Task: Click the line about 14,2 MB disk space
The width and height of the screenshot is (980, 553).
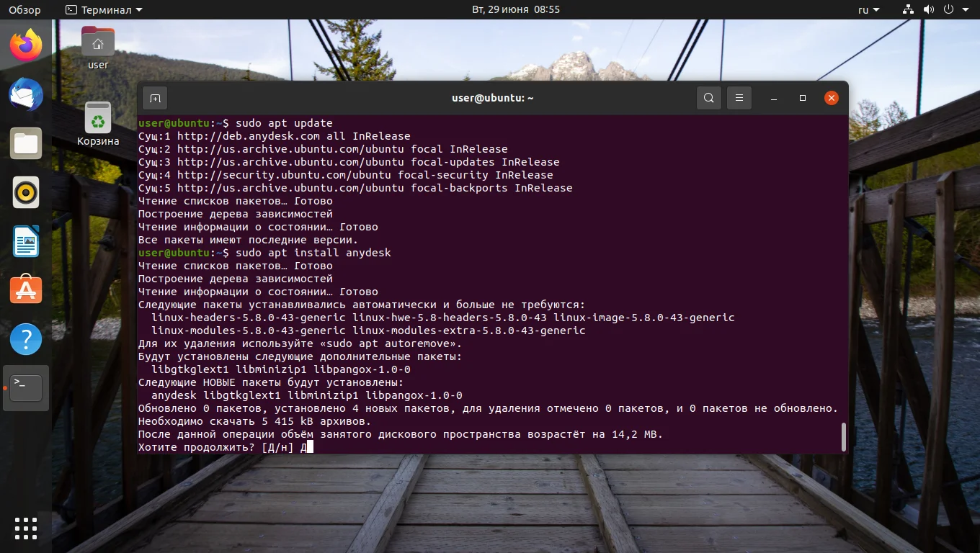Action: pyautogui.click(x=401, y=434)
